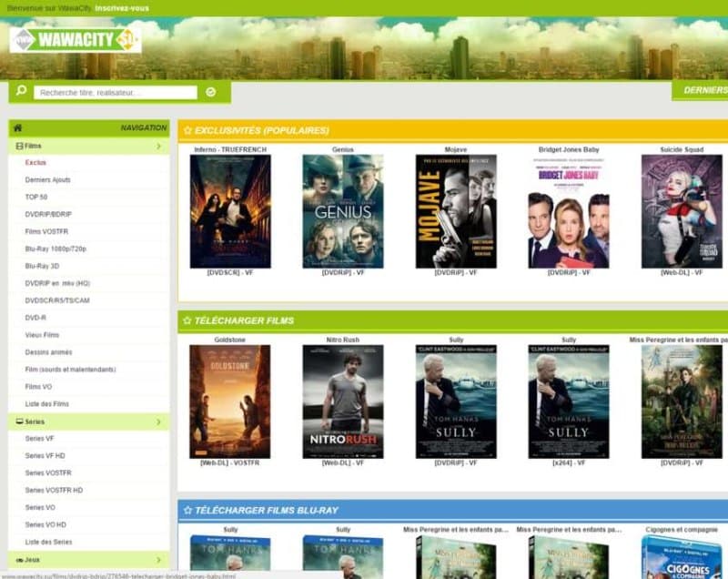Viewport: 728px width, 579px height.
Task: Open Series VF category
Action: [39, 438]
